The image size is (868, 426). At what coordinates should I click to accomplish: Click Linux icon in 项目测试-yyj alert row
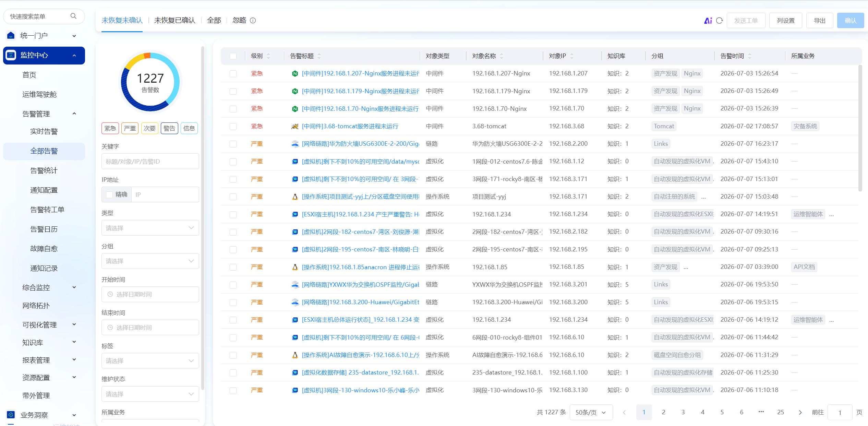[295, 197]
